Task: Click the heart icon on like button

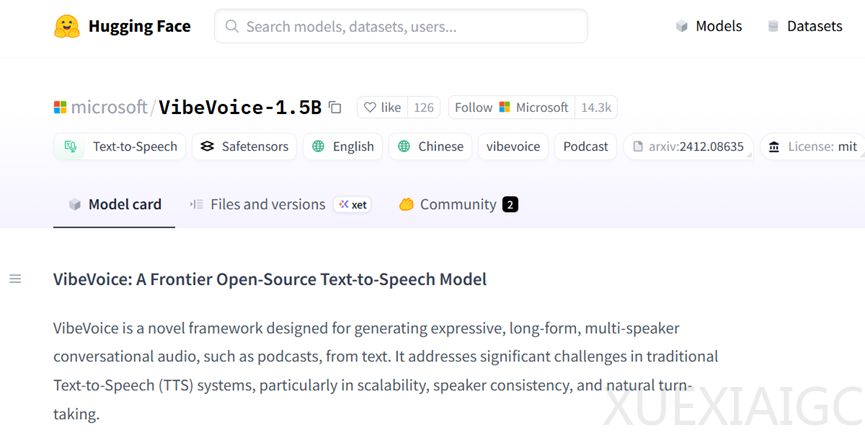Action: point(370,107)
